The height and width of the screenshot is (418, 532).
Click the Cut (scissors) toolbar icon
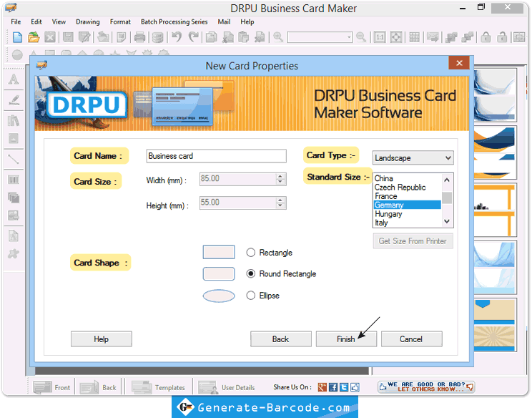click(x=227, y=37)
